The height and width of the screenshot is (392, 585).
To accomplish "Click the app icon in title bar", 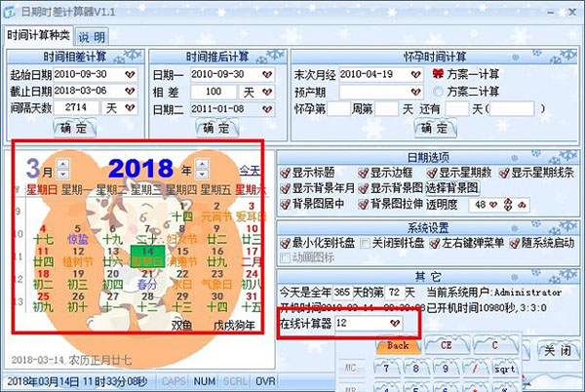I will (10, 12).
